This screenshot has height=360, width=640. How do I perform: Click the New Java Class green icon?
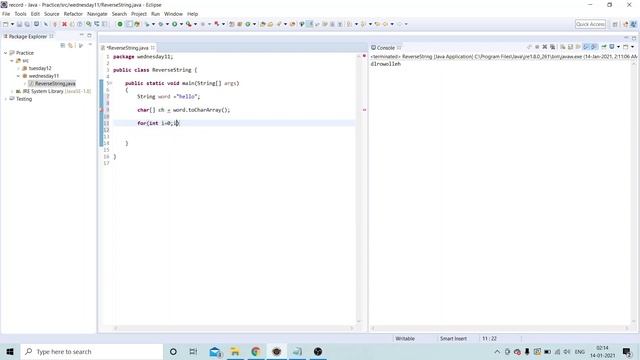tap(247, 24)
